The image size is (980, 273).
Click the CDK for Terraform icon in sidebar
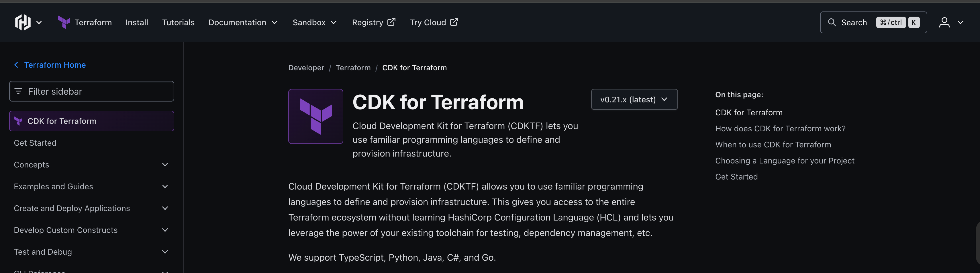coord(18,121)
